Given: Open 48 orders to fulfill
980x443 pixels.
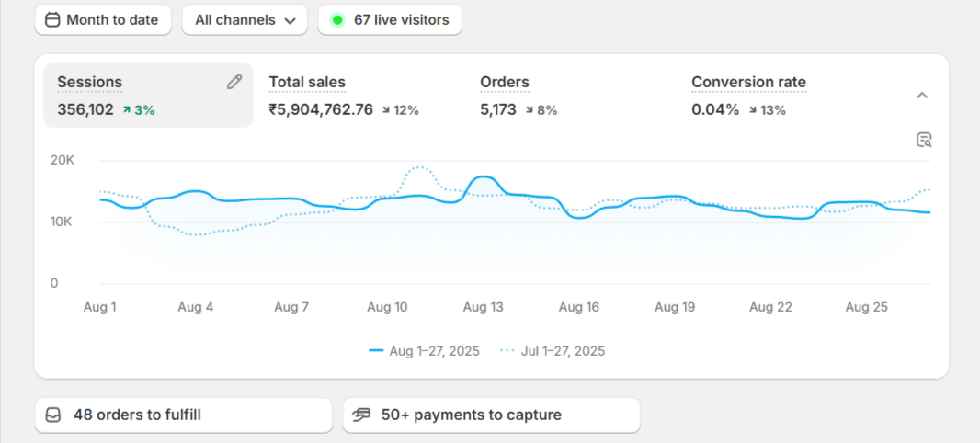Looking at the screenshot, I should pos(183,415).
